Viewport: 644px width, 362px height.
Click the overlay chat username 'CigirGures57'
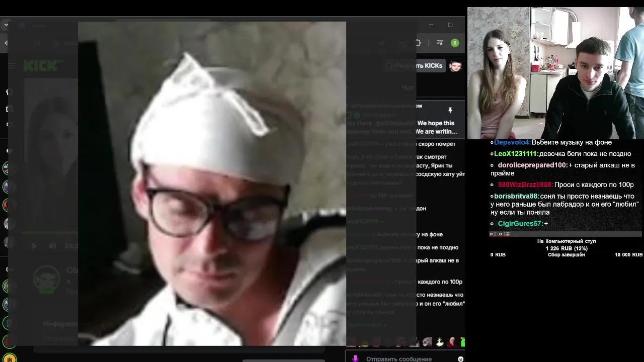[520, 224]
